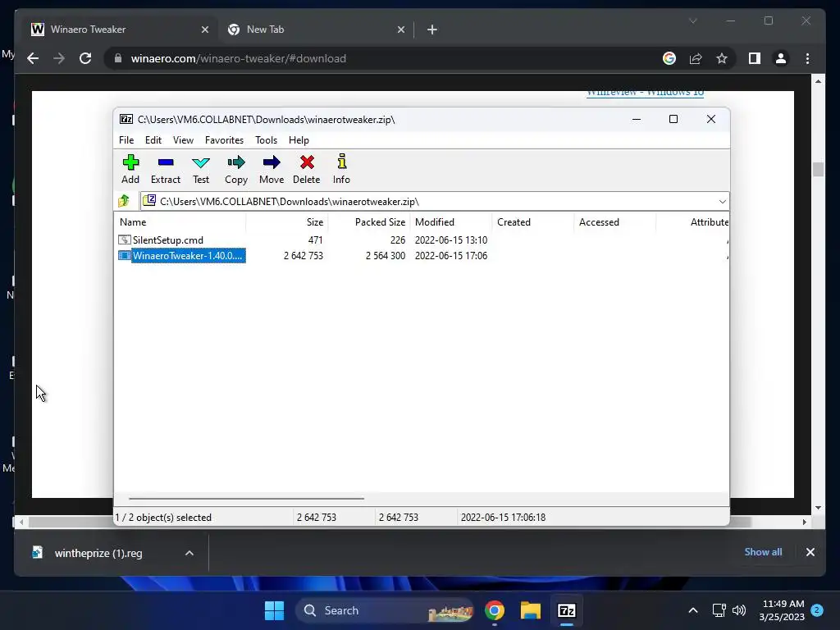Close the New Tab tab
The height and width of the screenshot is (630, 840).
pyautogui.click(x=400, y=30)
